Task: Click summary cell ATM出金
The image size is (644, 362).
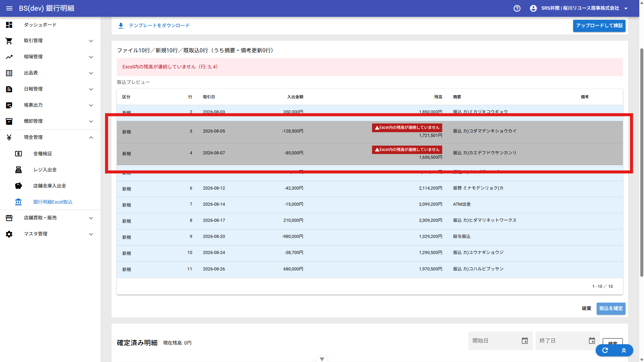Action: (462, 204)
